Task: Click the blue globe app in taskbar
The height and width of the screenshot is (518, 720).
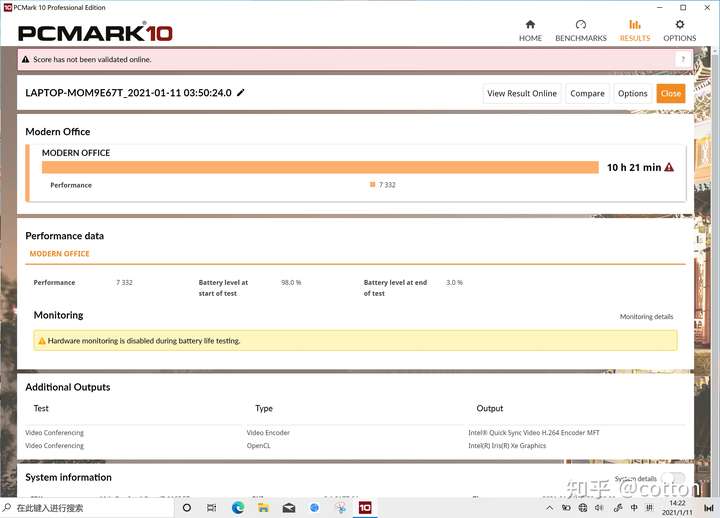Action: [315, 507]
